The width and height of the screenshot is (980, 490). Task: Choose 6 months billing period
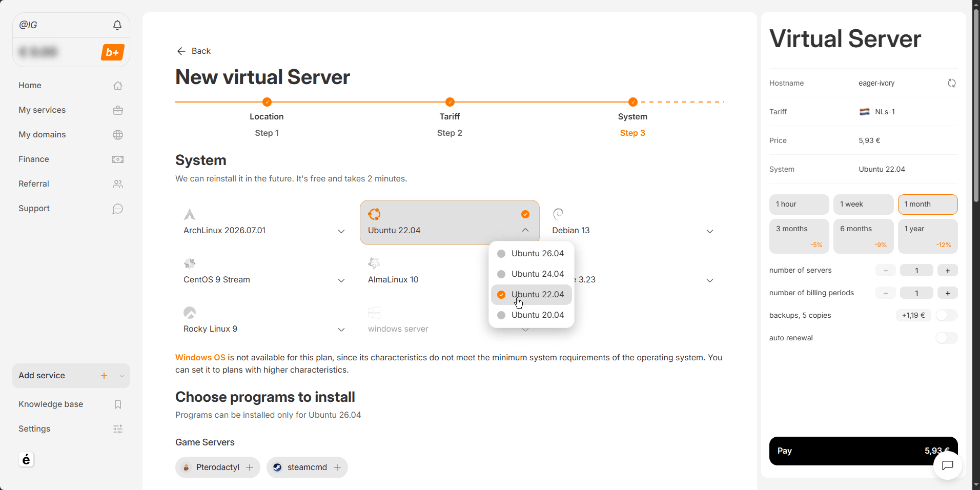click(863, 236)
